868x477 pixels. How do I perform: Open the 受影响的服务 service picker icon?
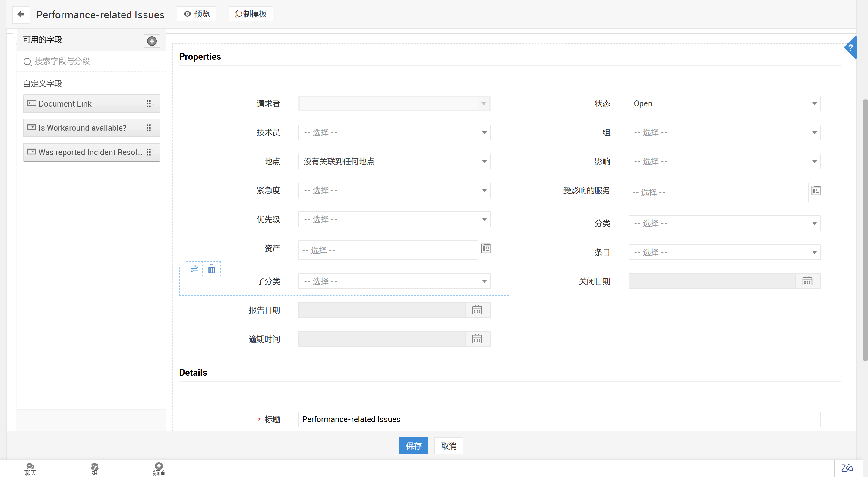(x=816, y=191)
